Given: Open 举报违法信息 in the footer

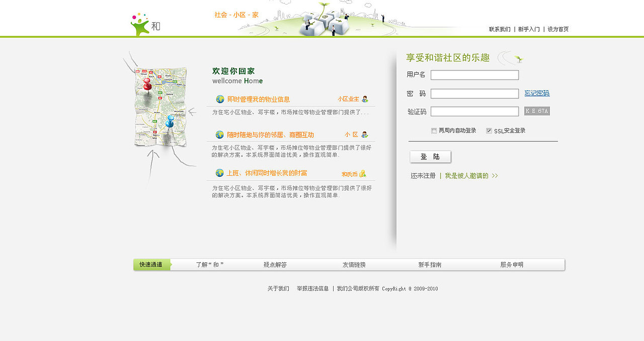Looking at the screenshot, I should (x=312, y=289).
